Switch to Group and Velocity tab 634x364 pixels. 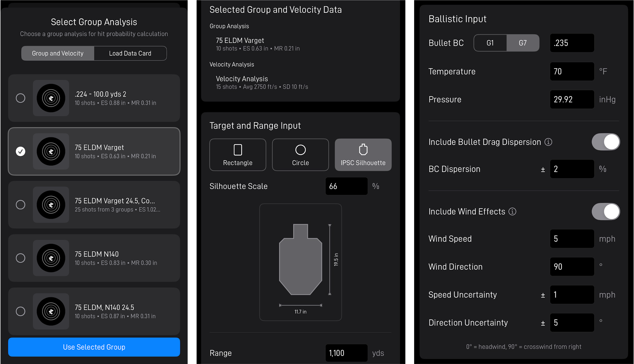tap(58, 53)
